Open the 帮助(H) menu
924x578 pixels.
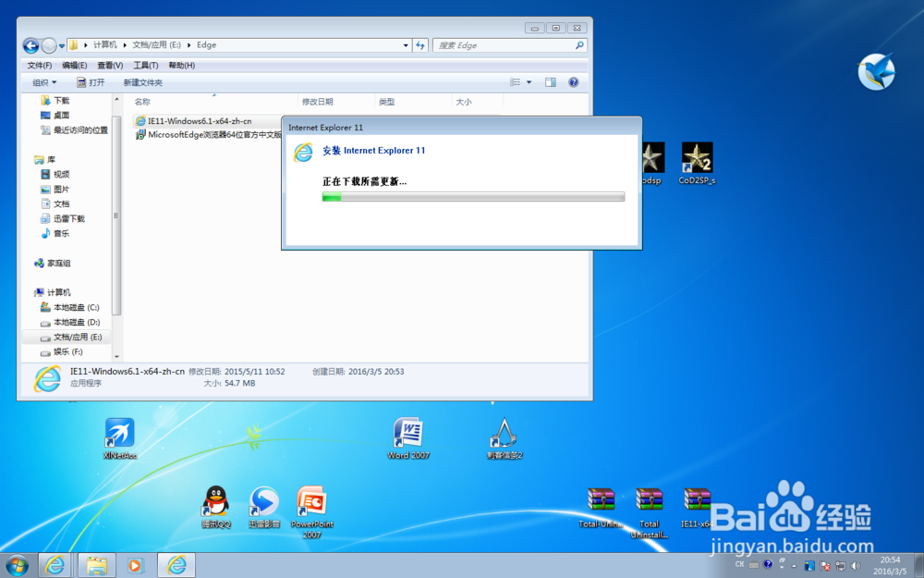pyautogui.click(x=181, y=66)
